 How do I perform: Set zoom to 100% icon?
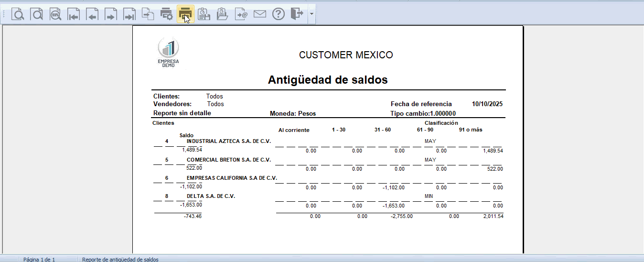[55, 14]
